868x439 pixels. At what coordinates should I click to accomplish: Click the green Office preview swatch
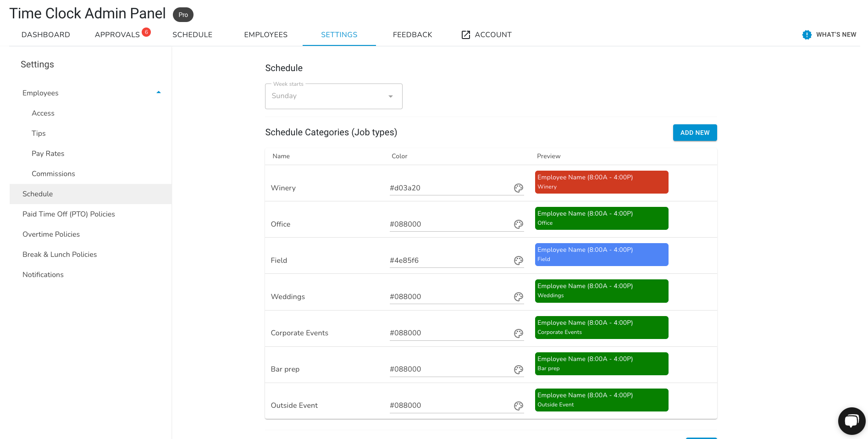602,218
